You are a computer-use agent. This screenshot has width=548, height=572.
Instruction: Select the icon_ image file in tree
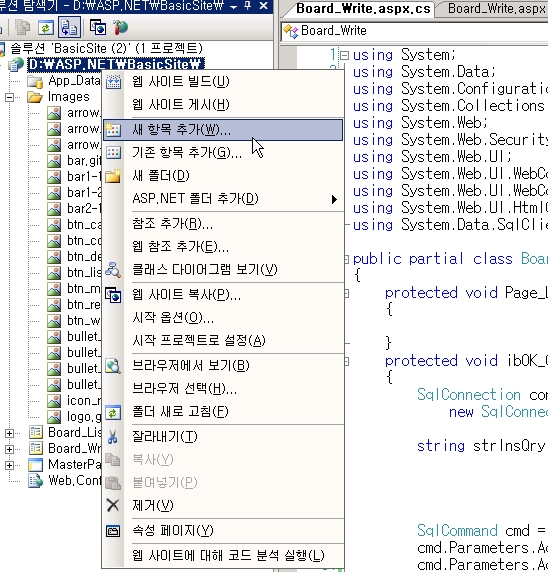pyautogui.click(x=84, y=401)
